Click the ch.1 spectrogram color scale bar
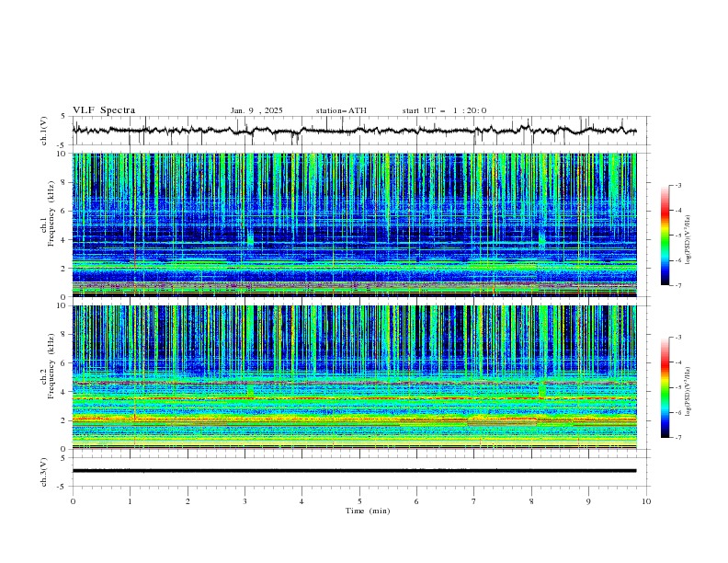Image resolution: width=728 pixels, height=563 pixels. tap(665, 236)
